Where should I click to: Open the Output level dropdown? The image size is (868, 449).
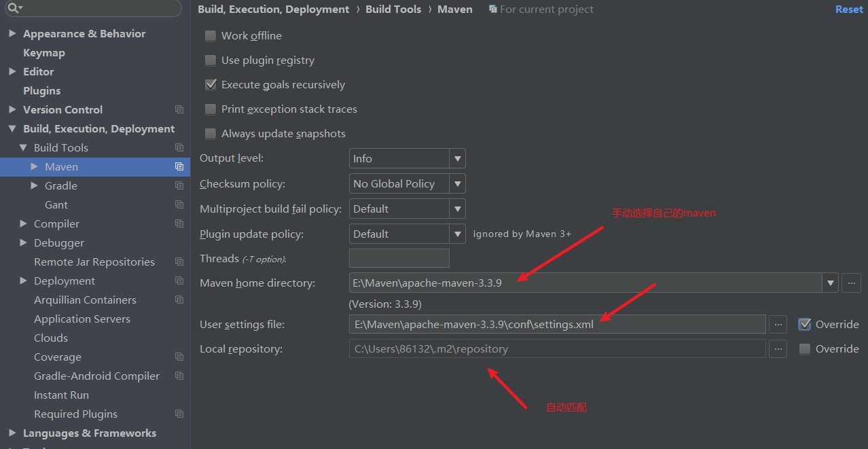(x=407, y=158)
